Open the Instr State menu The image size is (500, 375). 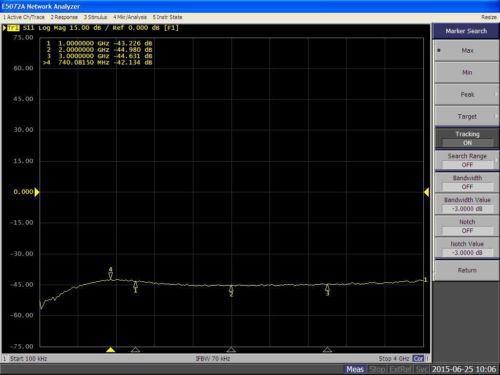(x=168, y=17)
